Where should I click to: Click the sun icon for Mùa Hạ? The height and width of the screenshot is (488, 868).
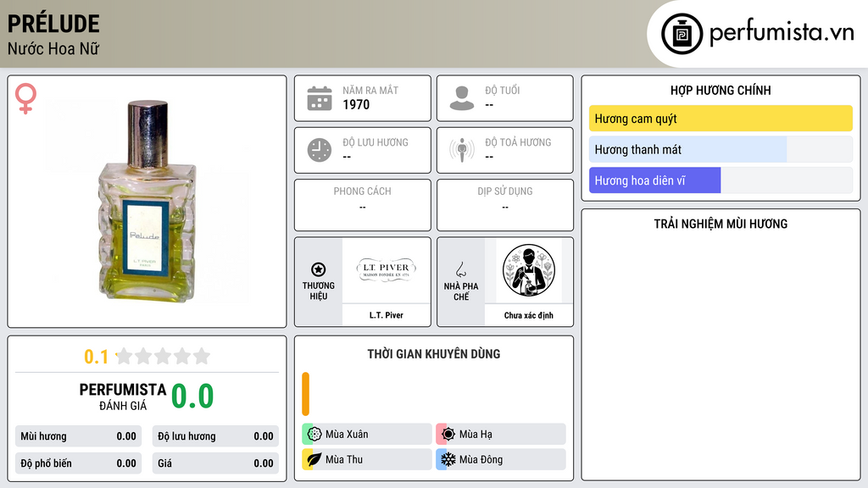click(448, 434)
